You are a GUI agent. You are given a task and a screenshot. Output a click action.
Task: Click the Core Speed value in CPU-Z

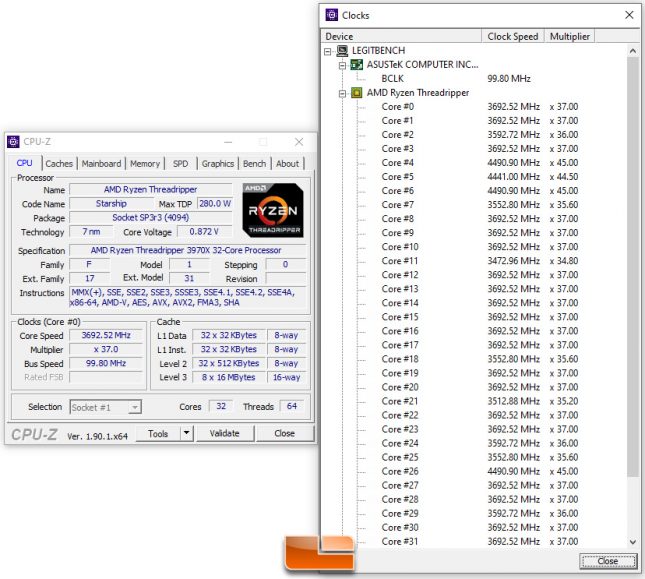[106, 335]
